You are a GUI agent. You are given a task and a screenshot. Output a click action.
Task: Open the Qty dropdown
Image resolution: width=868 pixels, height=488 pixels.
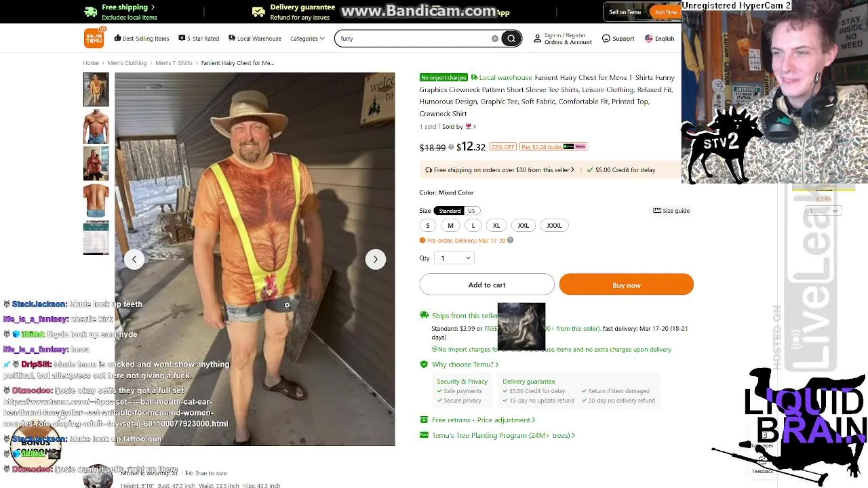tap(454, 258)
